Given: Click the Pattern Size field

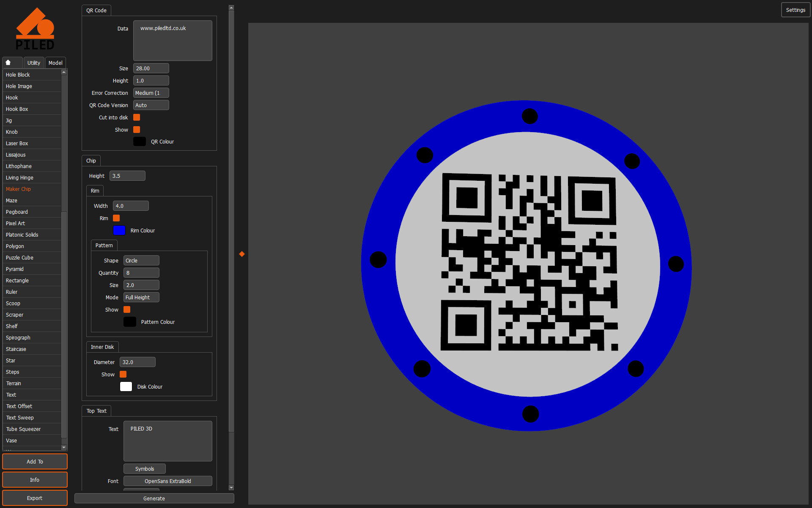Looking at the screenshot, I should [x=141, y=285].
